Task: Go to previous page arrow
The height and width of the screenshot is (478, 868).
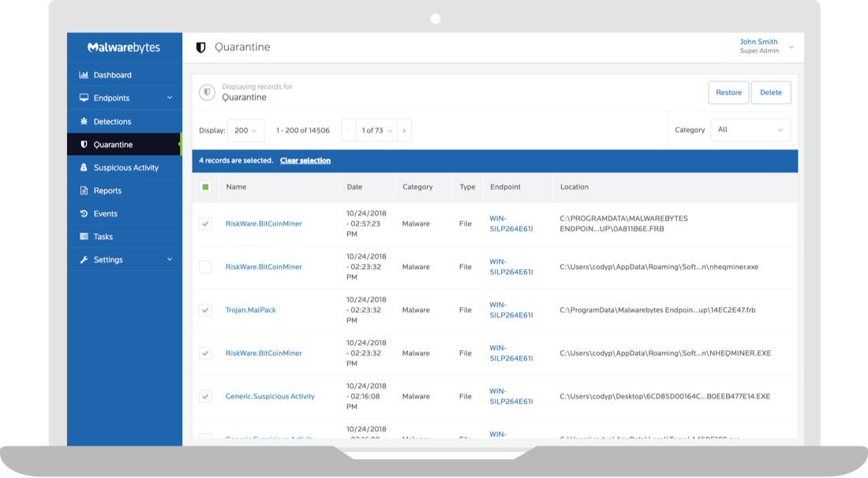Action: 349,131
